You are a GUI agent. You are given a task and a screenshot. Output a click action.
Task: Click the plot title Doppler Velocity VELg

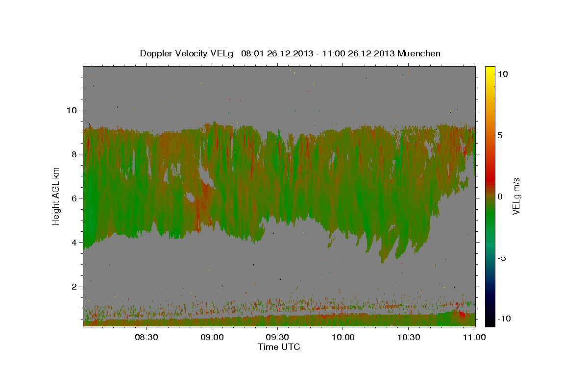coord(187,53)
